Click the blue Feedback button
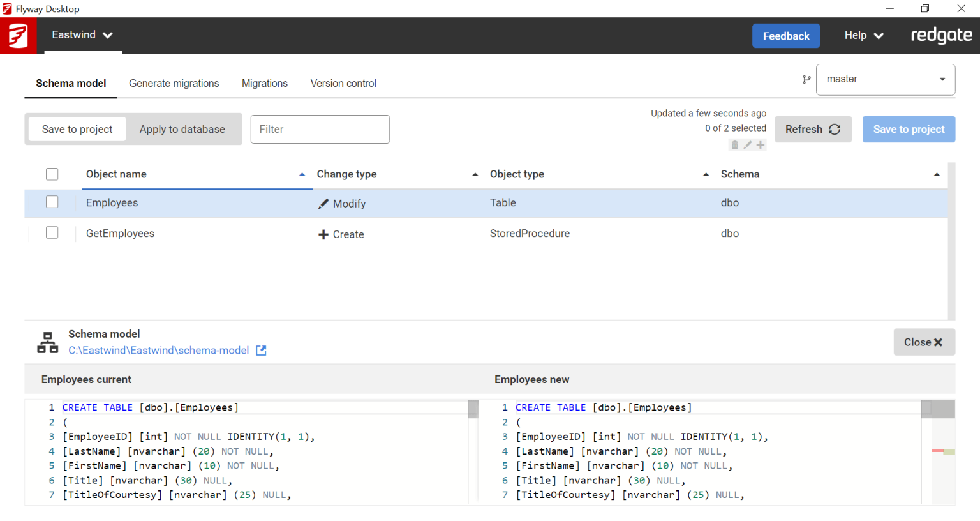 [x=785, y=36]
